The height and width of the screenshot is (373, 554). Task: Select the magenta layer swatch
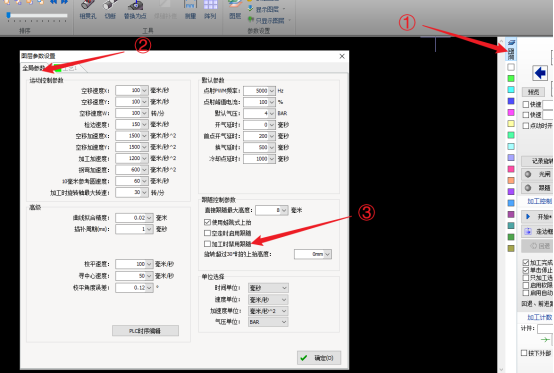click(511, 112)
